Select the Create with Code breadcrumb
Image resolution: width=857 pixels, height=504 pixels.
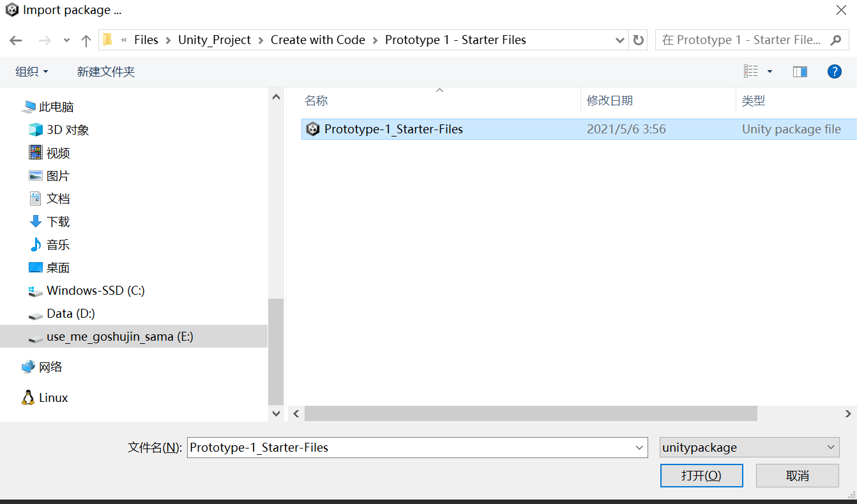point(318,40)
